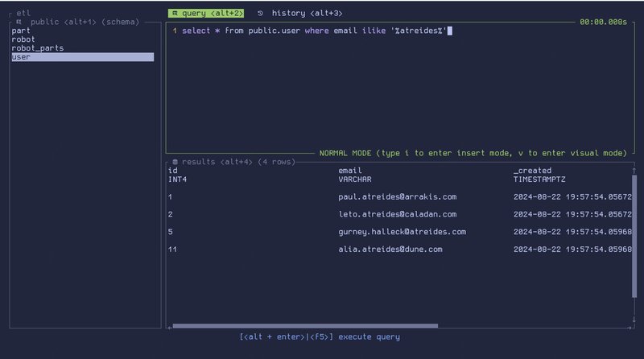
Task: Click the horizontal scrollbar left arrow in results
Action: click(170, 326)
